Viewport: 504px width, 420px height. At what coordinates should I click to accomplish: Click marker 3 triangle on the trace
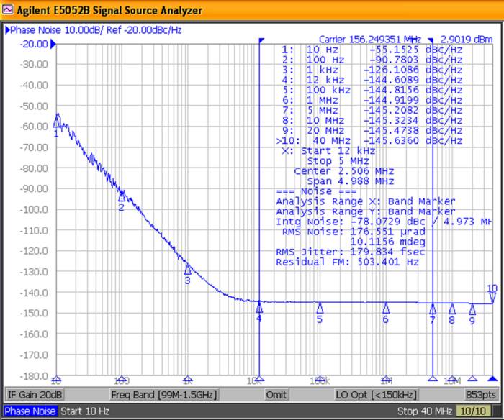pos(188,270)
